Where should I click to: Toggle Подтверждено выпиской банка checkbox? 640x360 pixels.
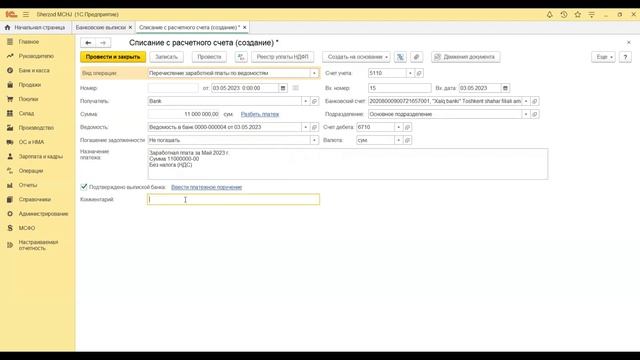84,187
